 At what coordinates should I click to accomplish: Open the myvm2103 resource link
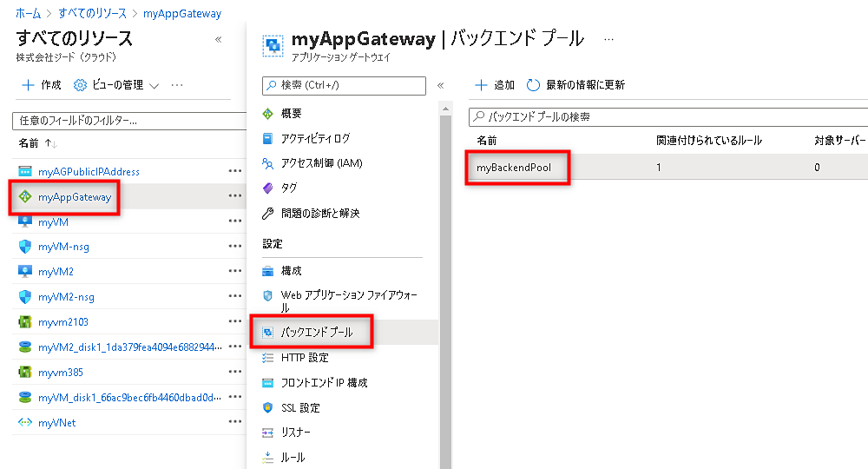(x=63, y=322)
